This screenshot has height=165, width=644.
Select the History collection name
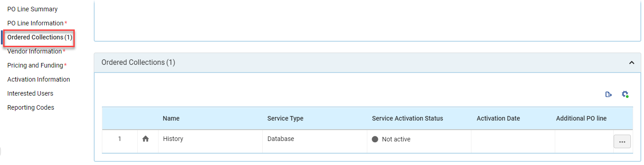coord(173,139)
